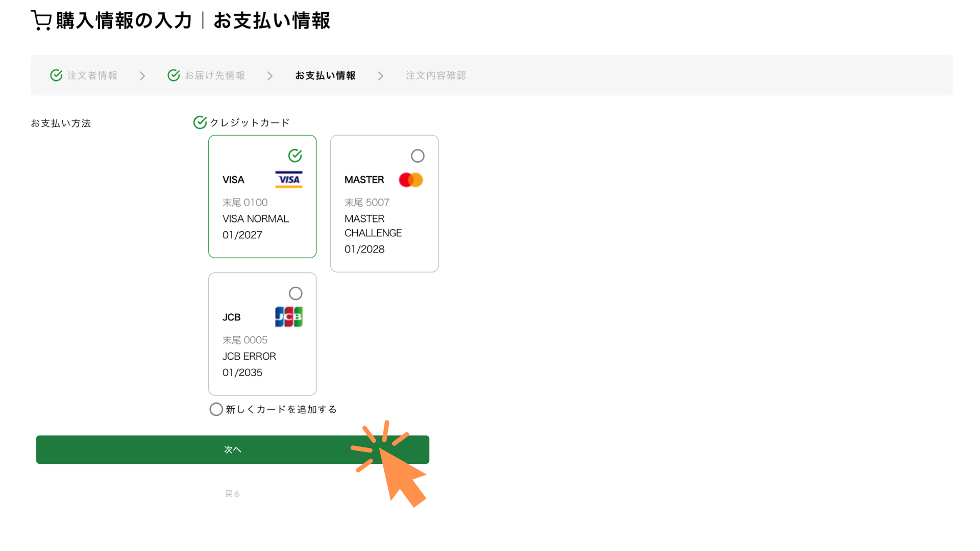
Task: Click the JCB logo on the JCB card
Action: 289,317
